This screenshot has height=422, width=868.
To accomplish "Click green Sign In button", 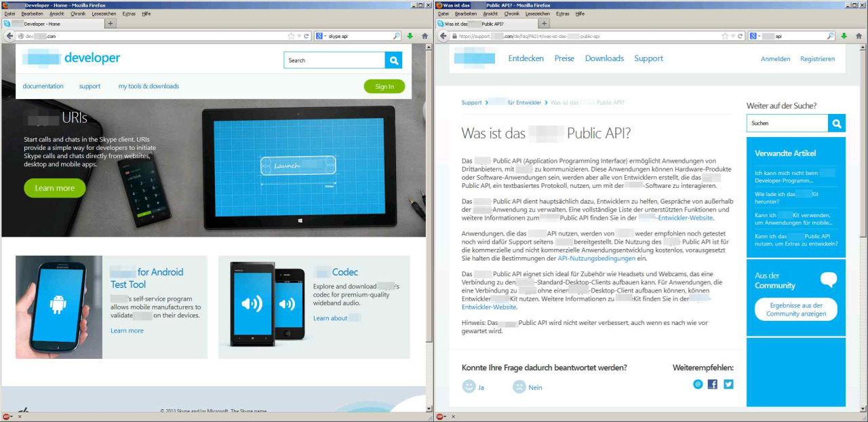I will 384,86.
